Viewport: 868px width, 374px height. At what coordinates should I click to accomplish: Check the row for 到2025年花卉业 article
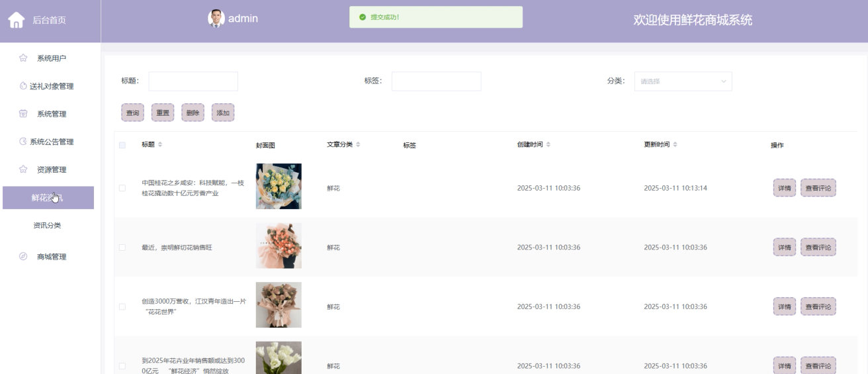click(122, 366)
